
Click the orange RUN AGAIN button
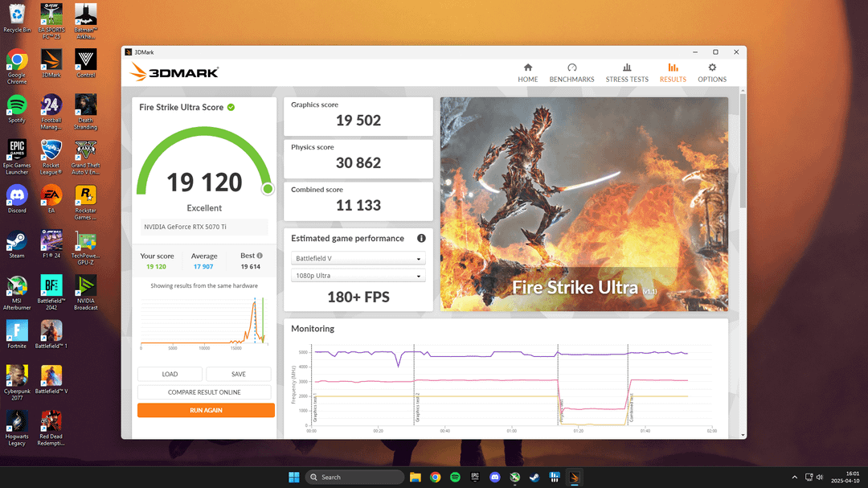point(206,410)
